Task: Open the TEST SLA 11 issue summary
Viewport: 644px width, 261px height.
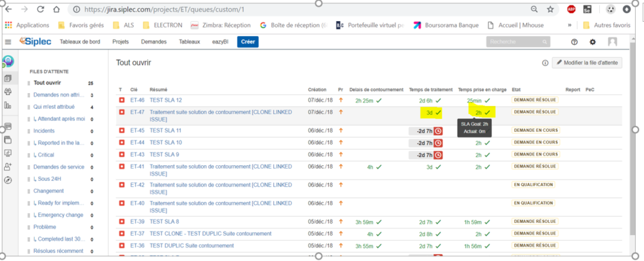Action: tap(166, 130)
